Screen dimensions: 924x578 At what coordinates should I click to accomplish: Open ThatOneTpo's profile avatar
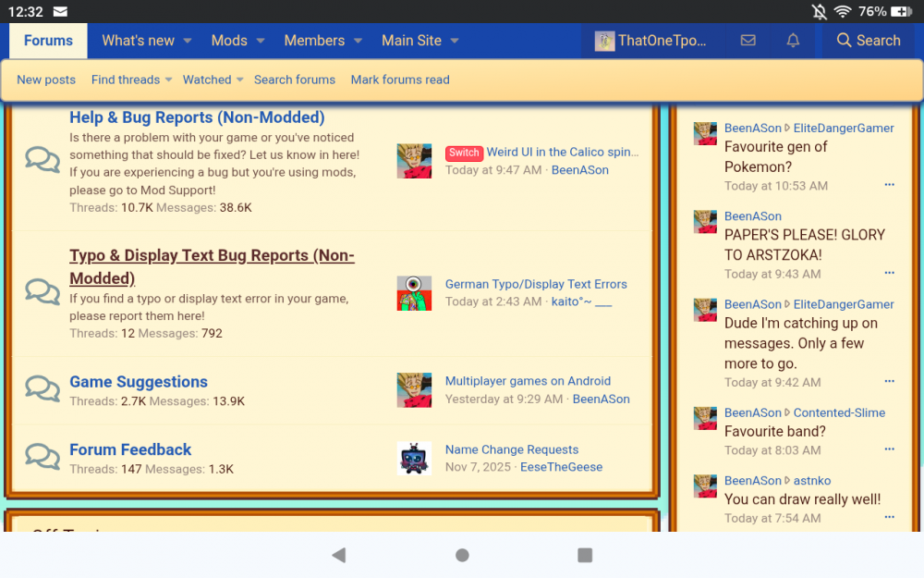click(605, 40)
